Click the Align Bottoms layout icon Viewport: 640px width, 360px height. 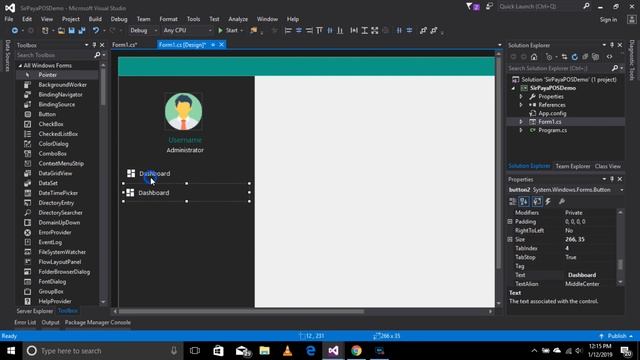coord(340,31)
